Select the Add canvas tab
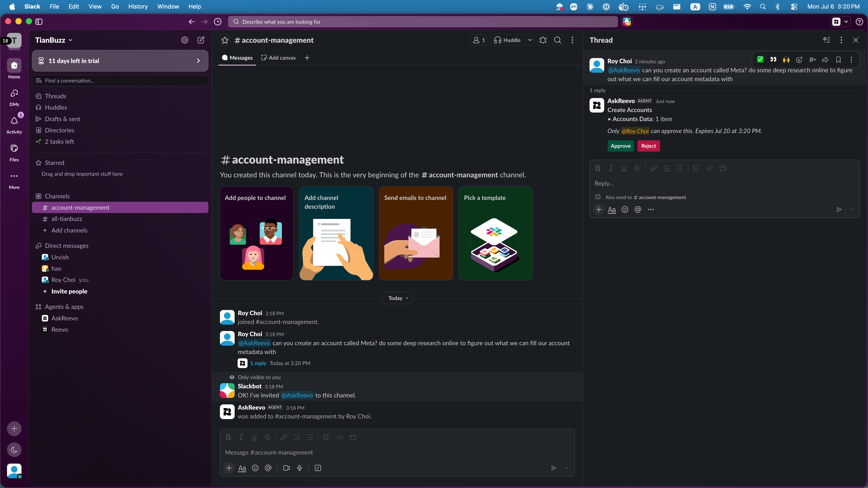Image resolution: width=868 pixels, height=488 pixels. point(278,58)
